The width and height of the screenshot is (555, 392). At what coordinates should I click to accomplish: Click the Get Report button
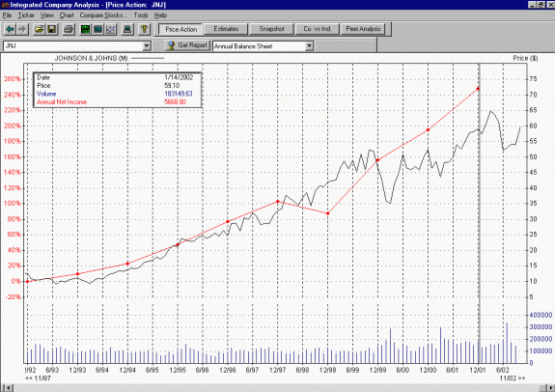coord(187,45)
